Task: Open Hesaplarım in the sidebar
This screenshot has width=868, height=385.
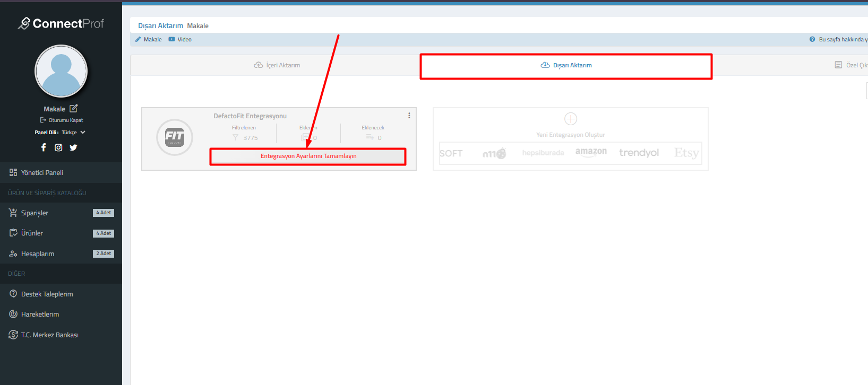Action: (37, 254)
